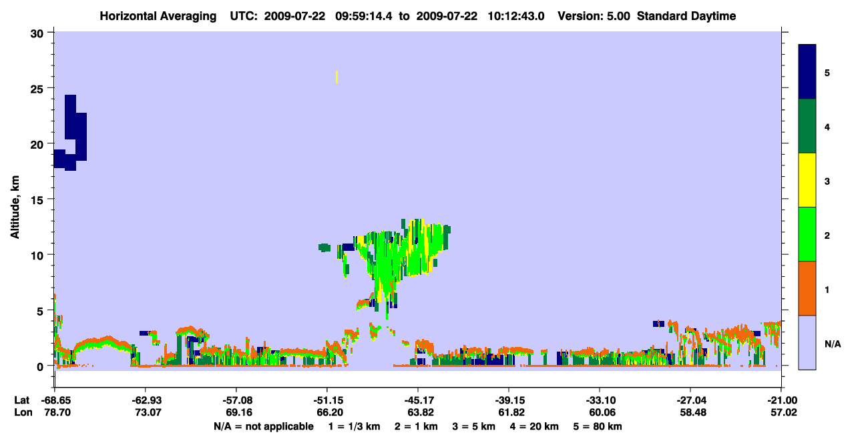Click the '5 = 80 km' legend text
This screenshot has width=868, height=445.
597,426
